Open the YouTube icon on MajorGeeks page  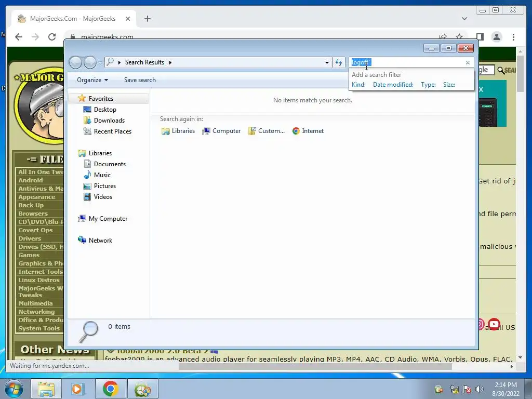494,324
